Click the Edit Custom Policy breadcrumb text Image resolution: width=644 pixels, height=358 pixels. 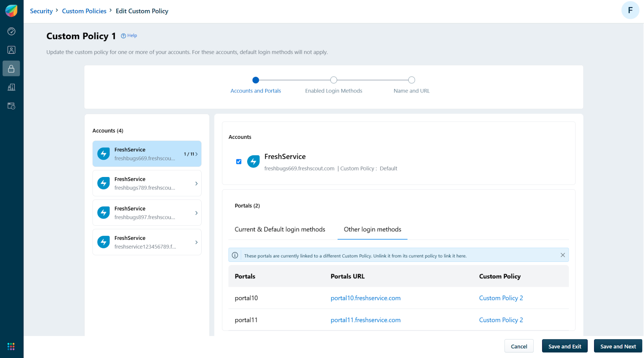(142, 11)
